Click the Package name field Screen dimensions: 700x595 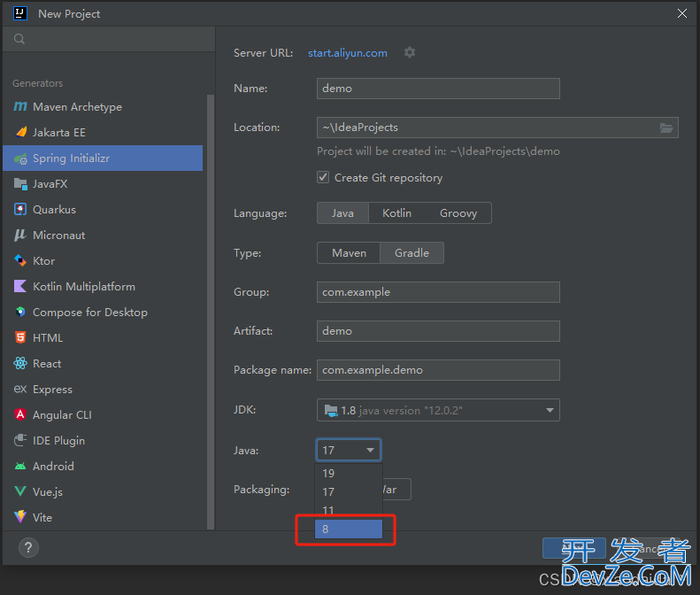coord(438,370)
